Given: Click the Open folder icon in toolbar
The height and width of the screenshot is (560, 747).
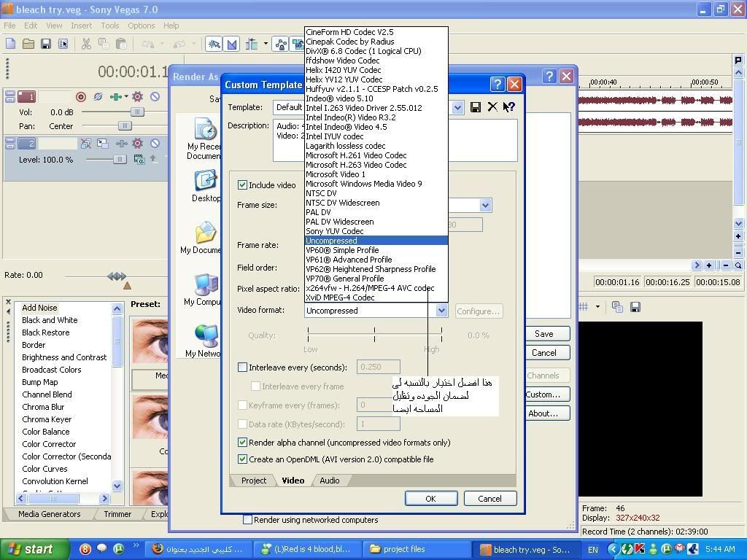Looking at the screenshot, I should pyautogui.click(x=28, y=44).
